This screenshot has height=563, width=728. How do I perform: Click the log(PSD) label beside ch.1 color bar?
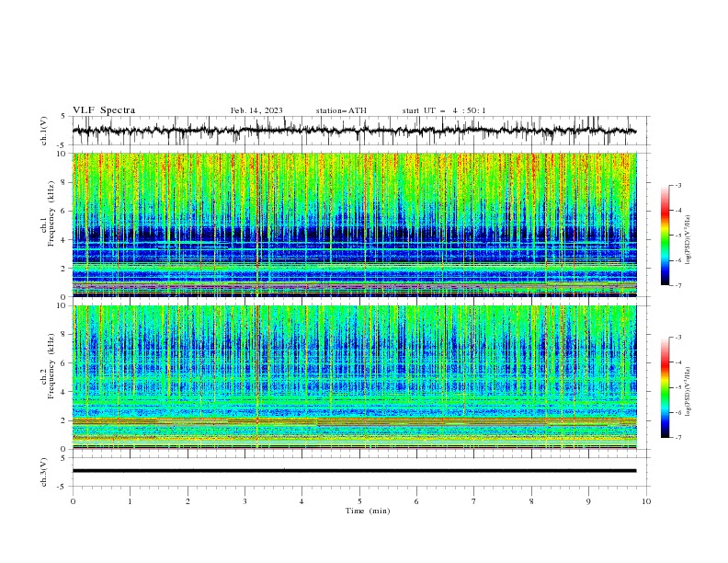tap(688, 240)
